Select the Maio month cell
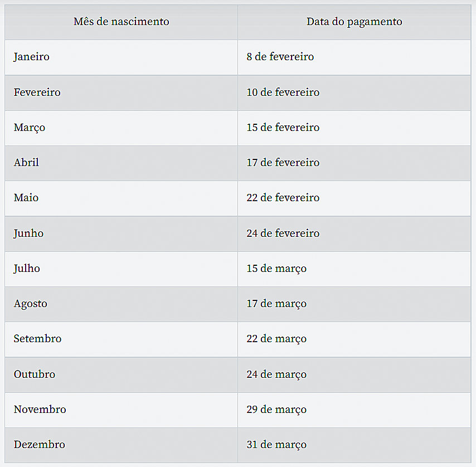 coord(26,198)
